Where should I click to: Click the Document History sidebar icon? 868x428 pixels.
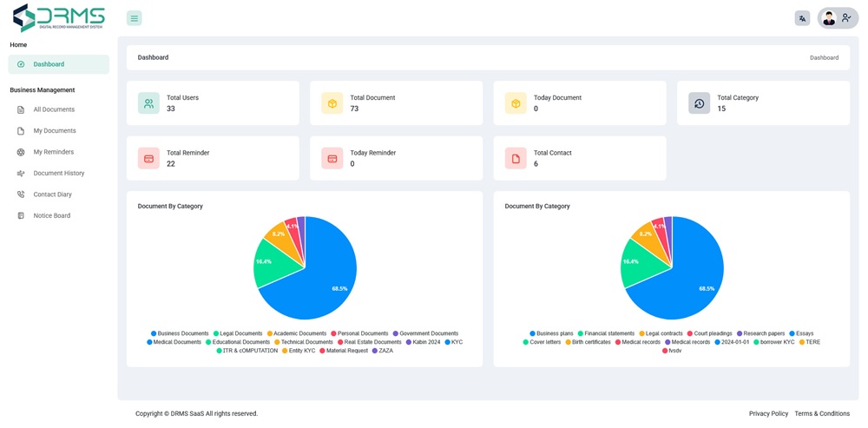click(x=21, y=174)
